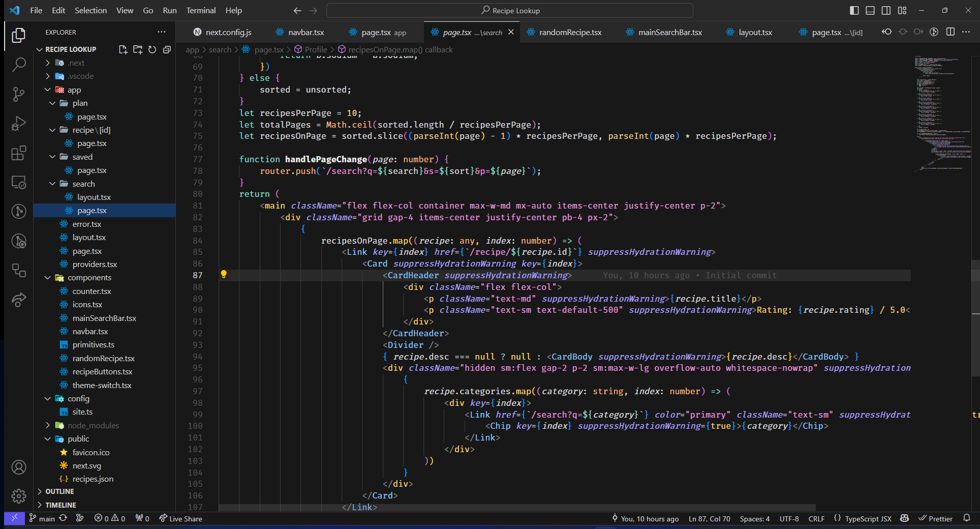
Task: Toggle the bottom panel visibility
Action: coord(870,10)
